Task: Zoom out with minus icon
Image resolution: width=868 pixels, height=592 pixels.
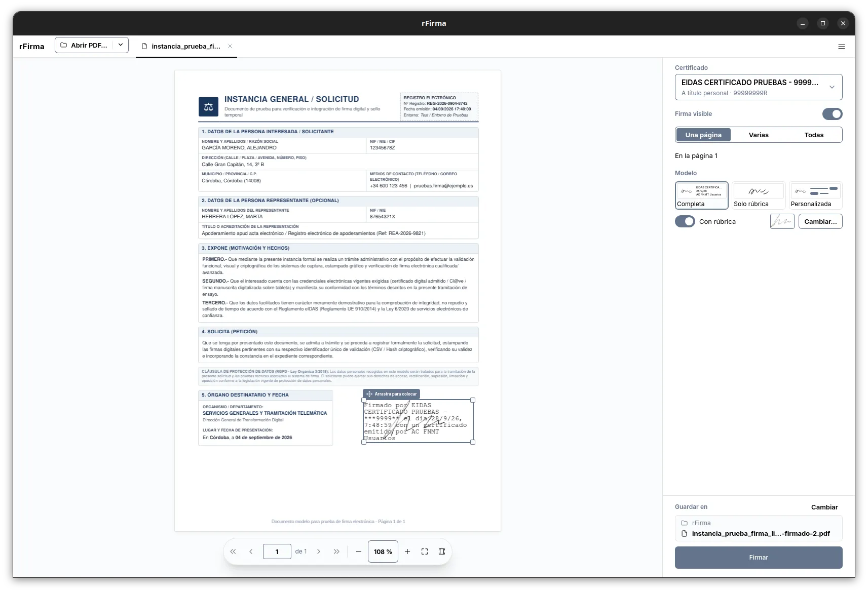Action: coord(359,551)
